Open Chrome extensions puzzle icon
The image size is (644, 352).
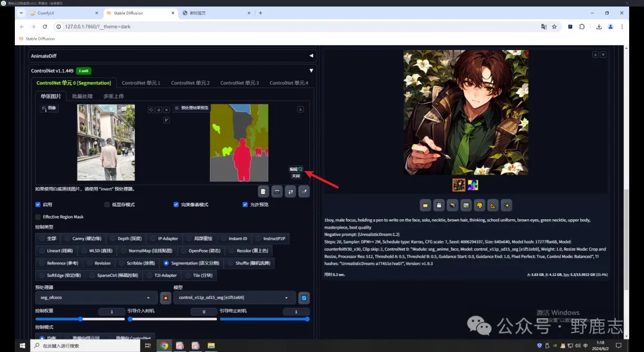tap(582, 27)
